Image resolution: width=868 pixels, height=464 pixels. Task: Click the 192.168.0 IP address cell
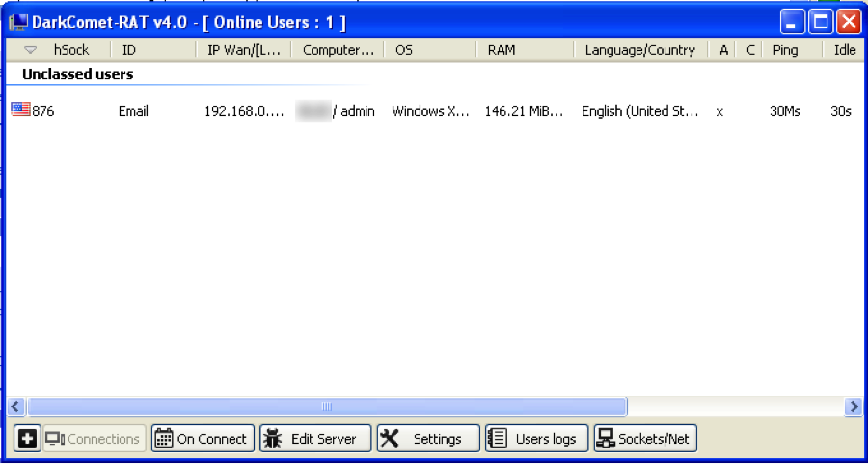[x=244, y=111]
